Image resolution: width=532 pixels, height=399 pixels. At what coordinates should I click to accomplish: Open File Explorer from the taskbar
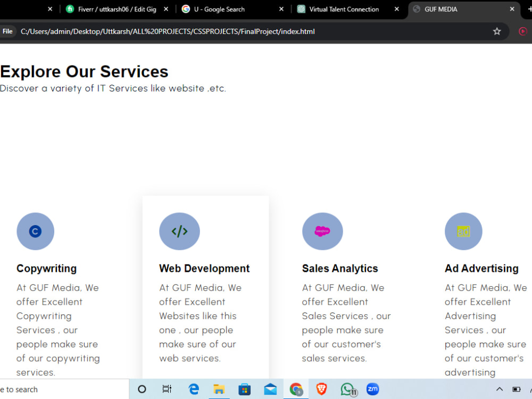(x=219, y=389)
